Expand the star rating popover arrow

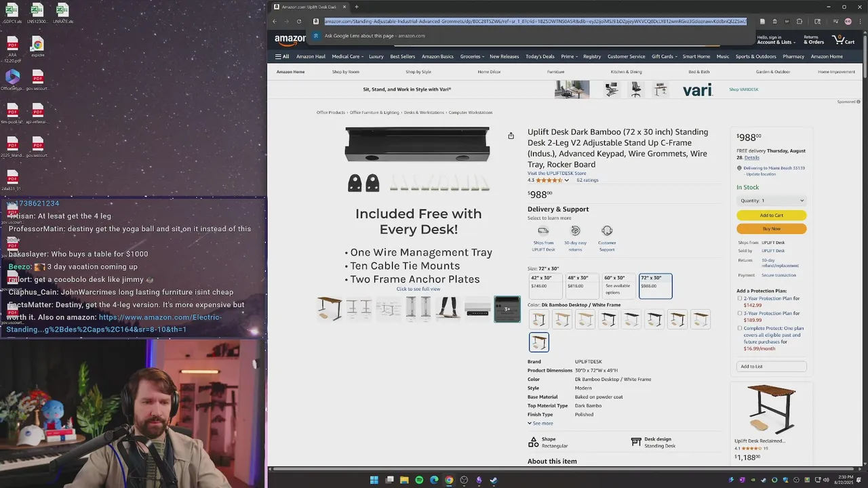pyautogui.click(x=566, y=180)
